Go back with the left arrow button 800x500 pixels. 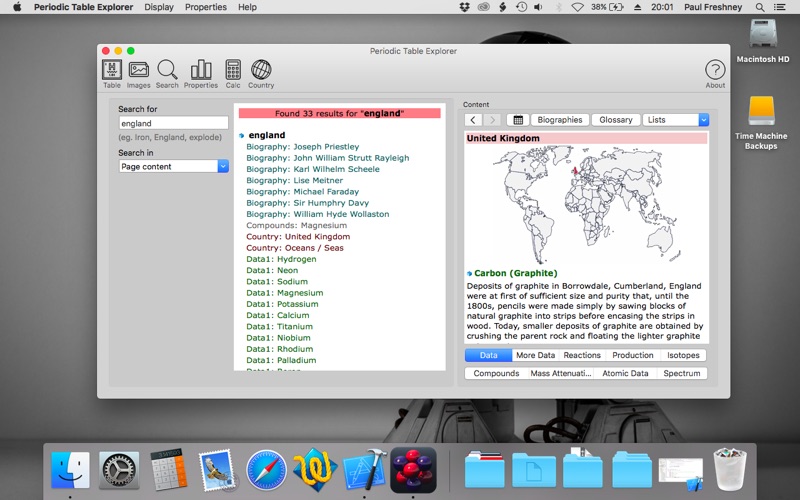tap(474, 120)
